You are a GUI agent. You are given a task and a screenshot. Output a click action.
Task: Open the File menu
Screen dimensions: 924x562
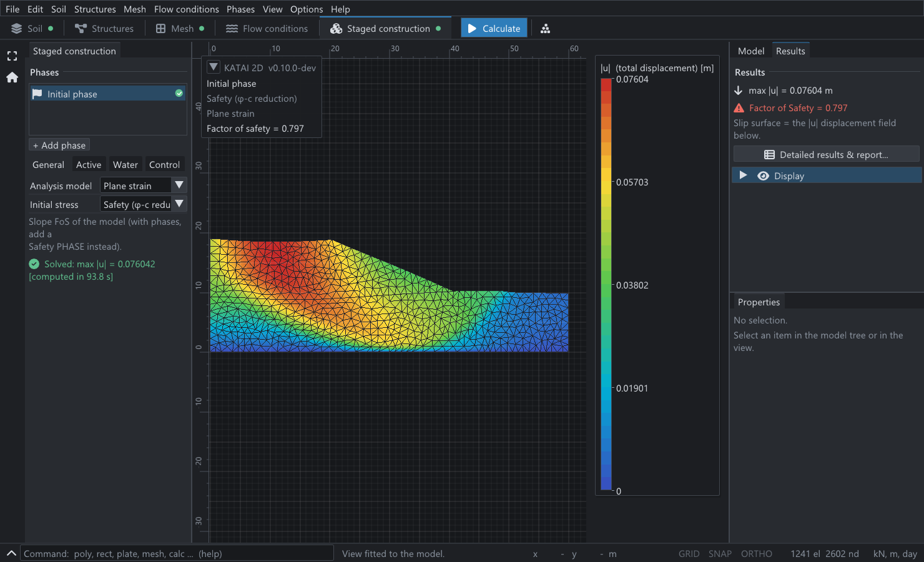(x=12, y=9)
